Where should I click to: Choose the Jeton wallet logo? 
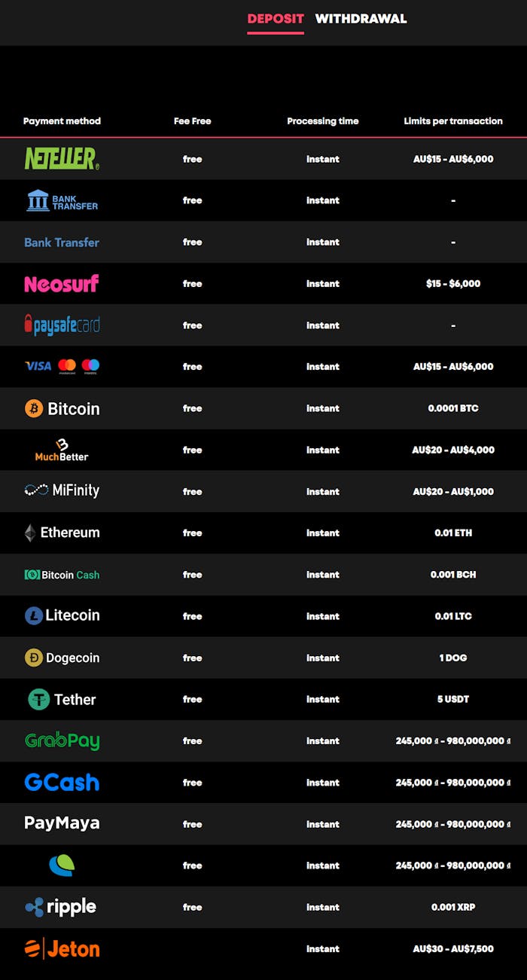[x=61, y=948]
